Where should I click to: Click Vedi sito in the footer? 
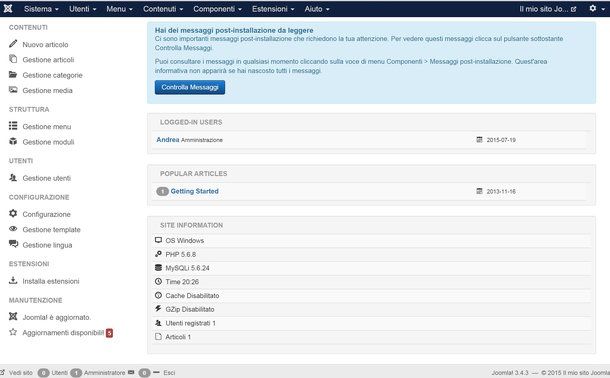[x=21, y=373]
